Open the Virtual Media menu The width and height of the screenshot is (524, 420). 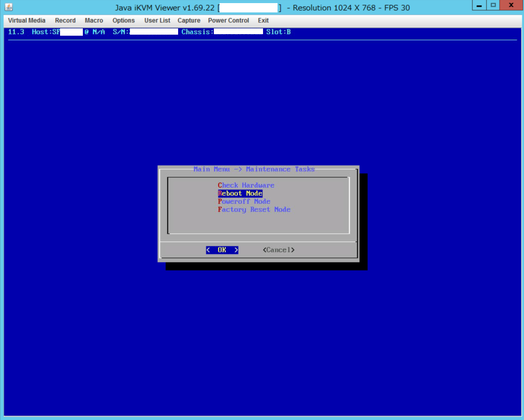pyautogui.click(x=26, y=21)
